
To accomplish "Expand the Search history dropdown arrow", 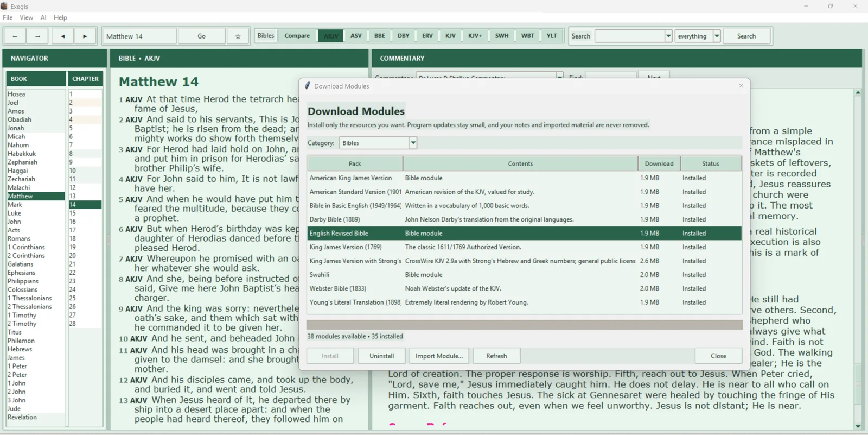I will [668, 36].
